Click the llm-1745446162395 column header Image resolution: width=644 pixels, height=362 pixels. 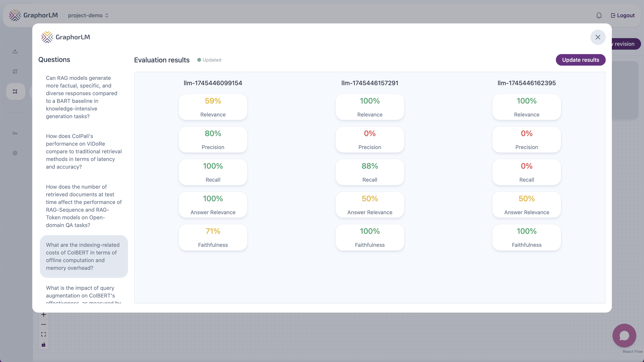pyautogui.click(x=526, y=83)
